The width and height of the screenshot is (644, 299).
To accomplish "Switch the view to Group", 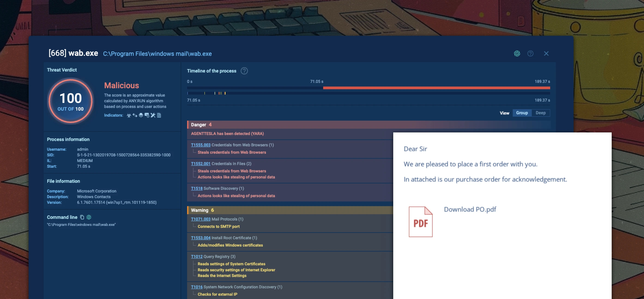I will [522, 113].
